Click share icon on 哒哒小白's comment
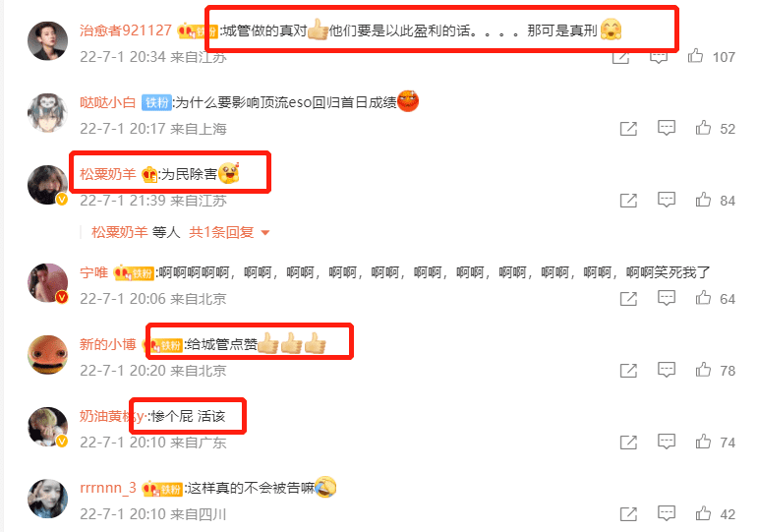Screen dimensions: 757x532 click(628, 129)
